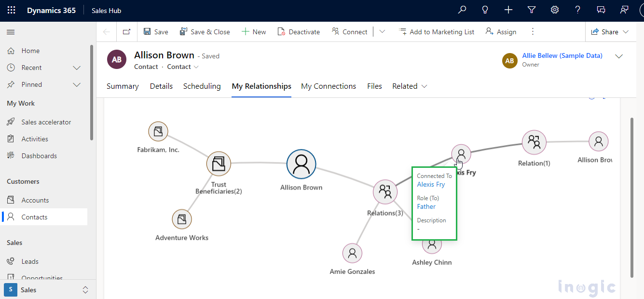The height and width of the screenshot is (299, 644).
Task: Click the sidebar vertical scrollbar
Action: tap(92, 92)
